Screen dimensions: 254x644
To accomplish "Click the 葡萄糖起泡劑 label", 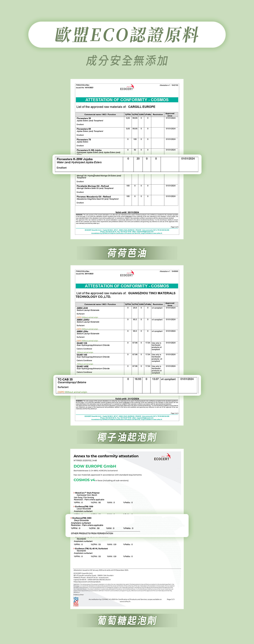I will [127, 620].
